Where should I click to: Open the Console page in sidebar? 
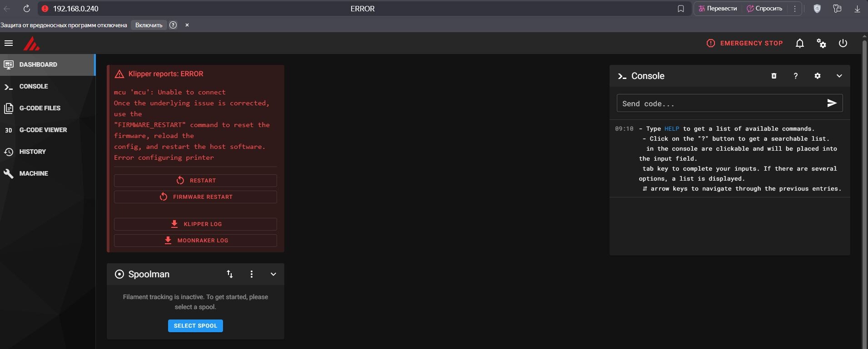(48, 86)
